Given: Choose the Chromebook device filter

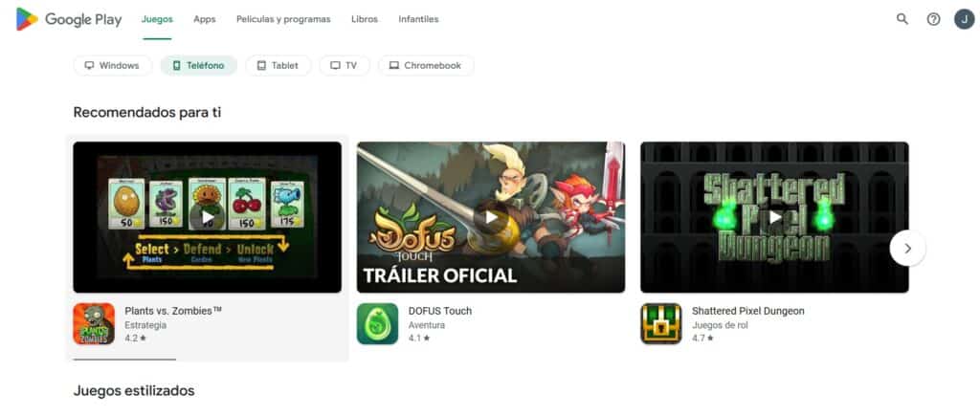Looking at the screenshot, I should [426, 66].
